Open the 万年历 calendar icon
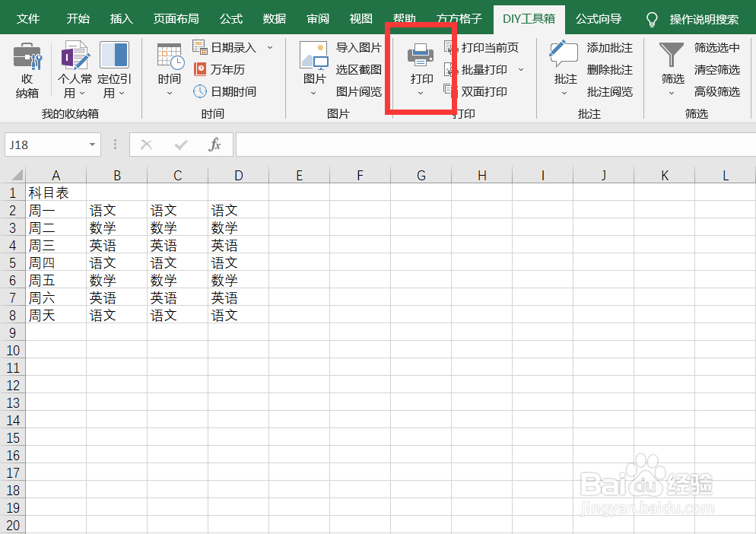This screenshot has width=756, height=534. pyautogui.click(x=199, y=69)
